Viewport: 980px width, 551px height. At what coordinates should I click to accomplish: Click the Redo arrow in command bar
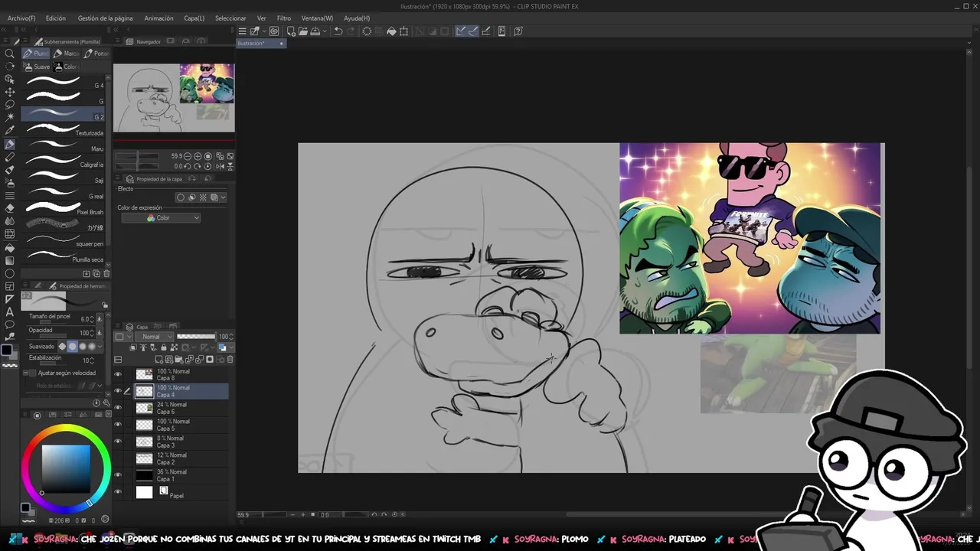[x=351, y=31]
